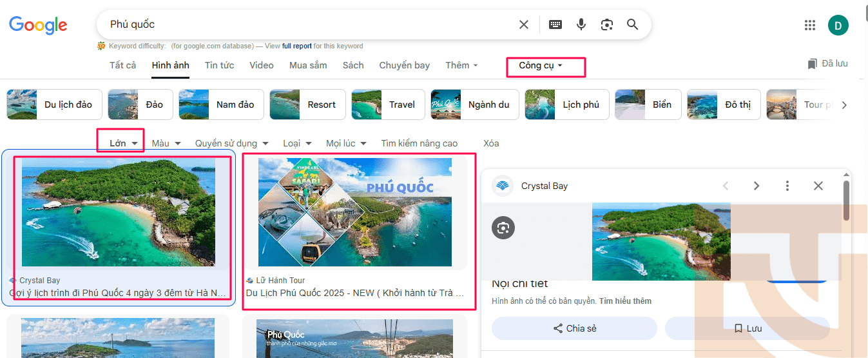Viewport: 868px width, 358px height.
Task: Close the Crystal Bay preview panel
Action: [x=818, y=186]
